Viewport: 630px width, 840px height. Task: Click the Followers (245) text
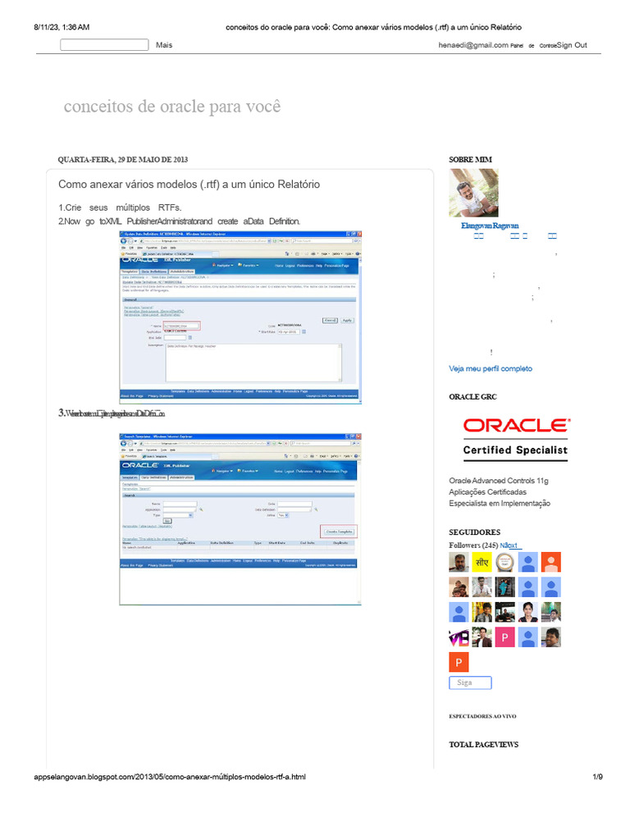pyautogui.click(x=473, y=546)
